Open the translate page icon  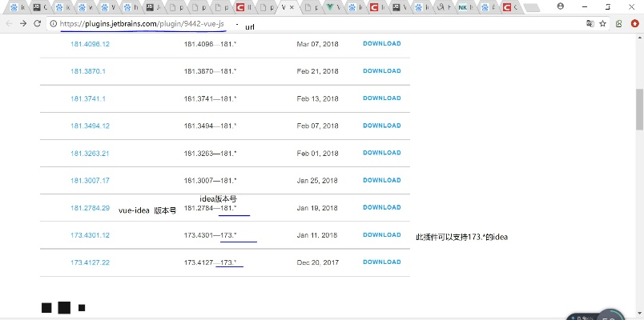pos(590,24)
